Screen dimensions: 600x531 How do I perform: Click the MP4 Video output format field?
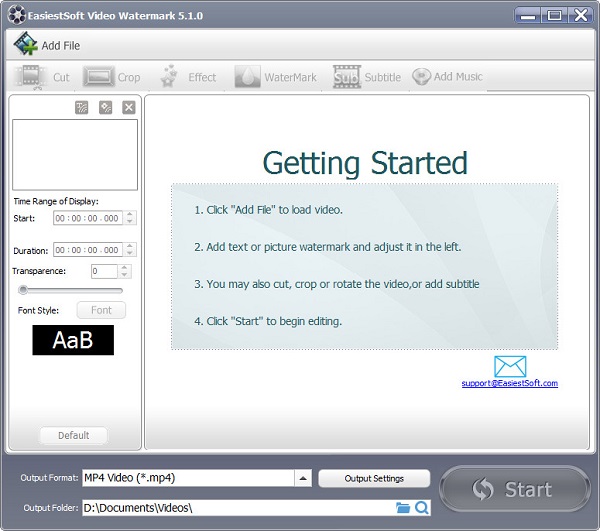click(x=188, y=478)
